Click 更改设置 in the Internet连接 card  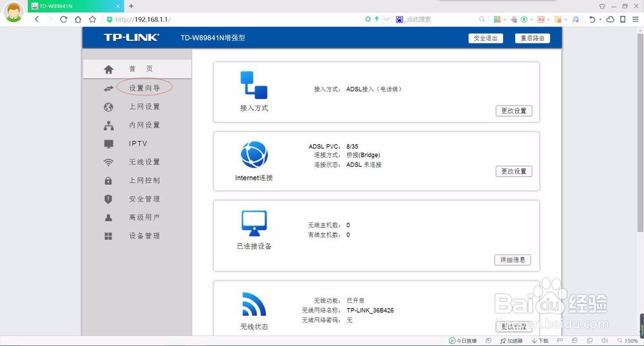514,171
